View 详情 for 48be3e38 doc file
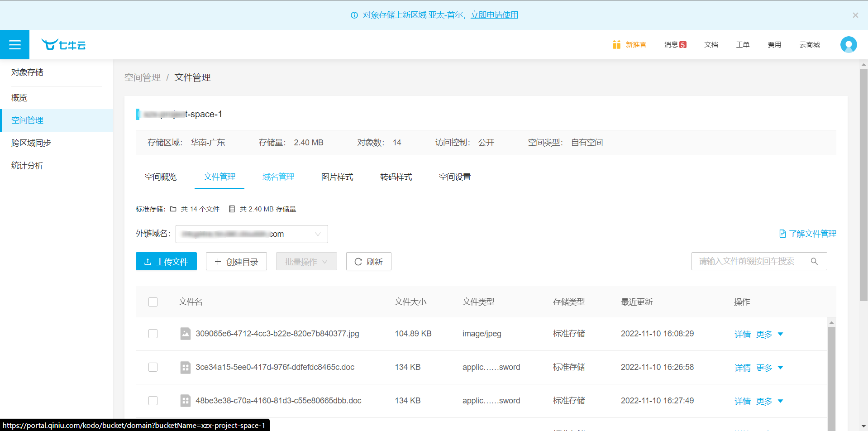The width and height of the screenshot is (868, 431). coord(743,401)
